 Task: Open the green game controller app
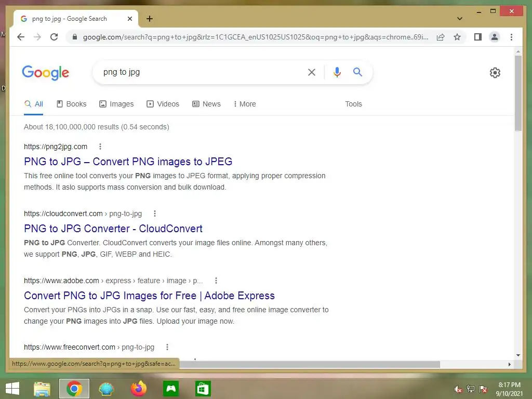170,389
